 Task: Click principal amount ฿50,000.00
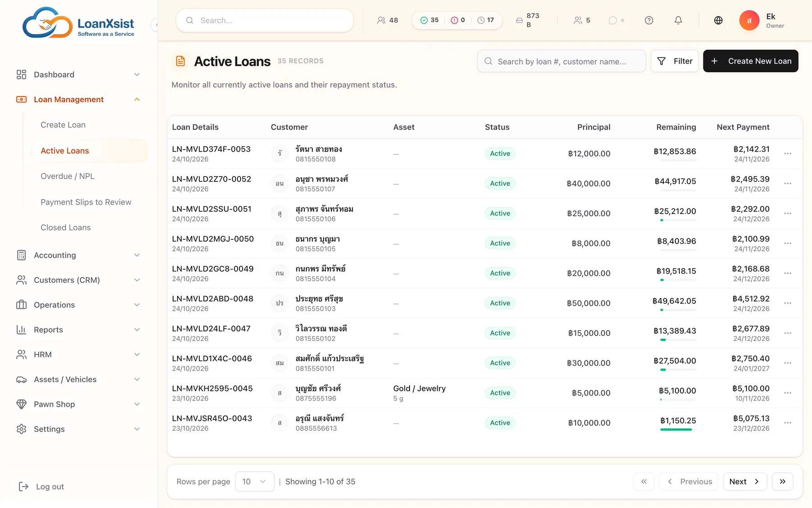(588, 303)
